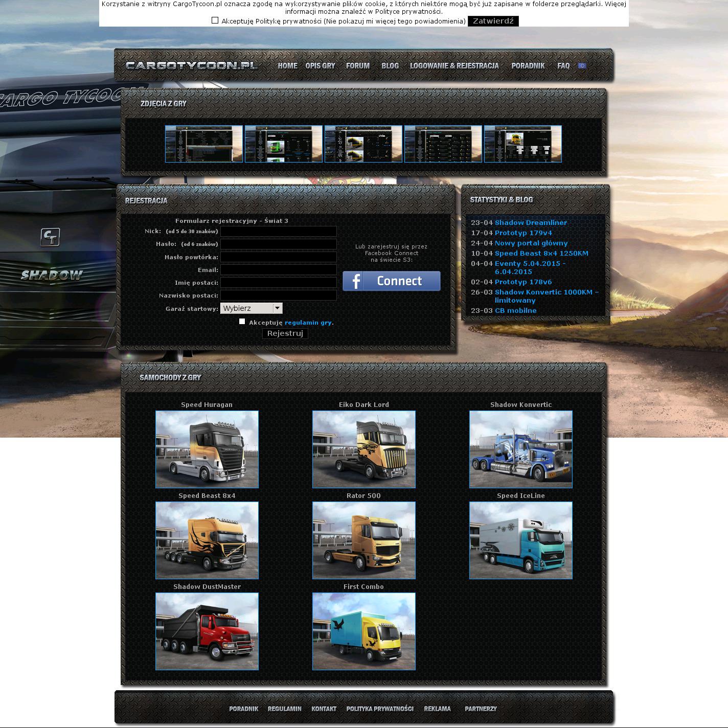Open the Poradnik menu item in header
Screen dimensions: 728x728
point(528,66)
